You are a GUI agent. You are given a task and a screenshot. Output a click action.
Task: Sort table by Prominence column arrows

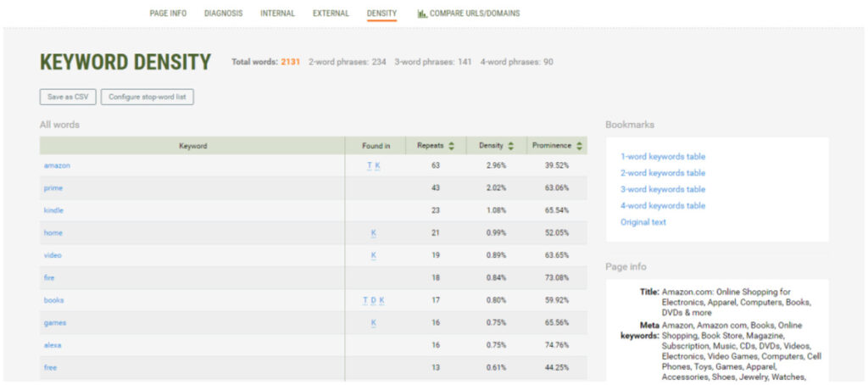pyautogui.click(x=579, y=146)
